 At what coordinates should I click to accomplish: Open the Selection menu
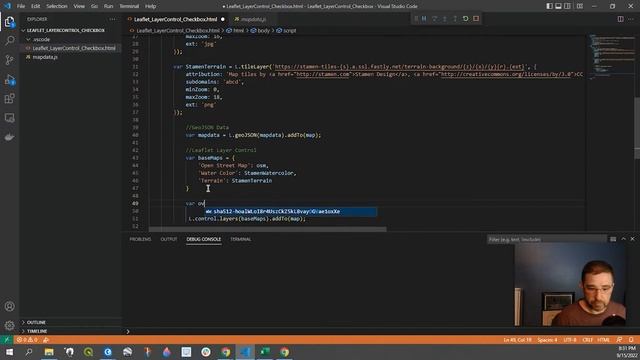(57, 6)
